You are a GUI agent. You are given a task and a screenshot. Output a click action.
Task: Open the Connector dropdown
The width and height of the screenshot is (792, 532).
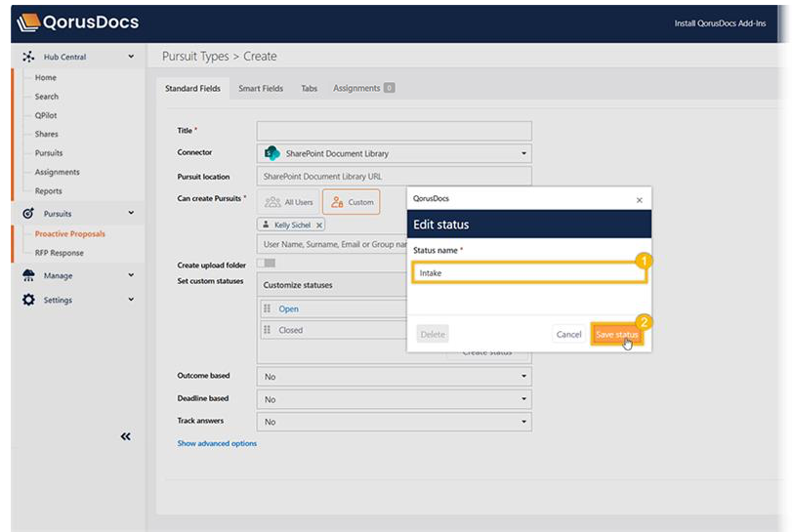click(395, 153)
